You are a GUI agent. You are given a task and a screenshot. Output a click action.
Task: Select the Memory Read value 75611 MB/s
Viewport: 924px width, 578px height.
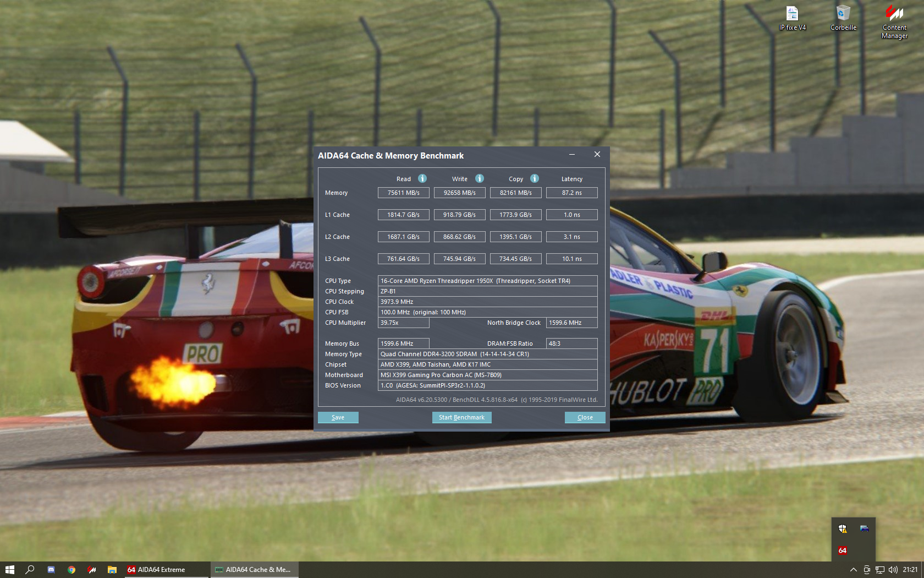(x=404, y=193)
